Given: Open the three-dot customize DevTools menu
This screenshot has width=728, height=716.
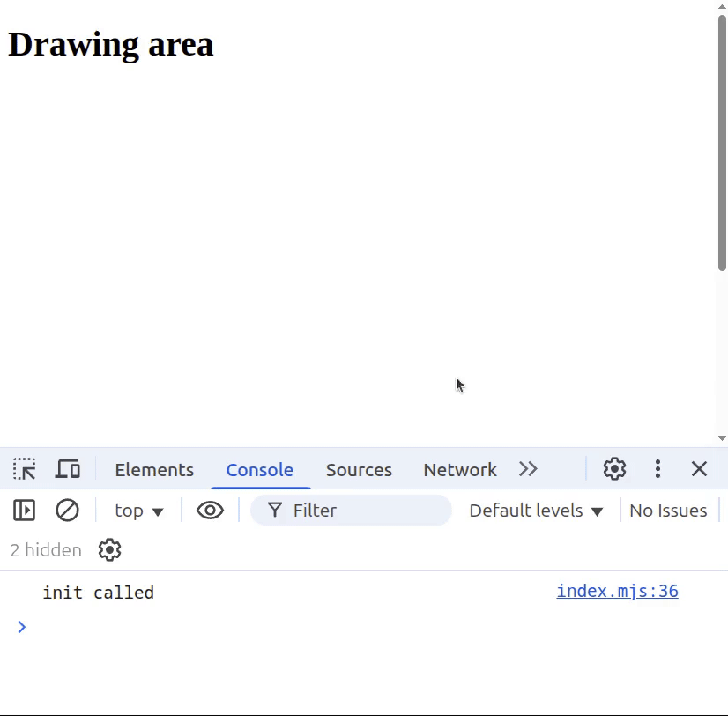Looking at the screenshot, I should click(x=657, y=469).
